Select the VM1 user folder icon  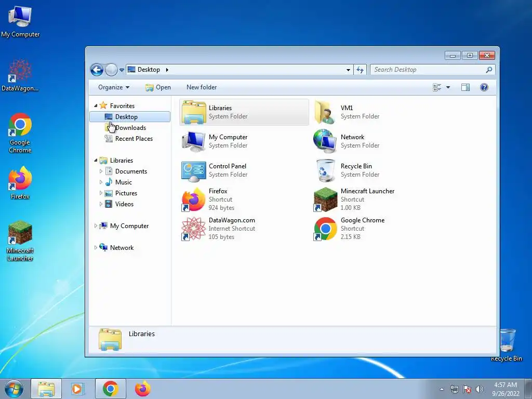[x=325, y=112]
